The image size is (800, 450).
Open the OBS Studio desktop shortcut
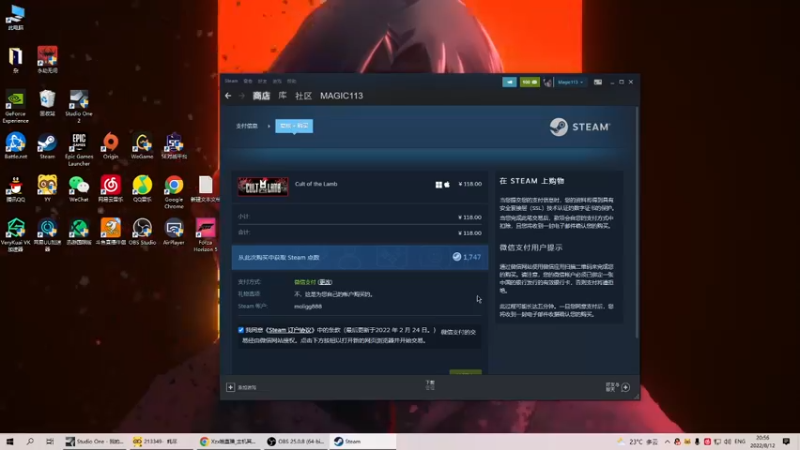point(142,232)
